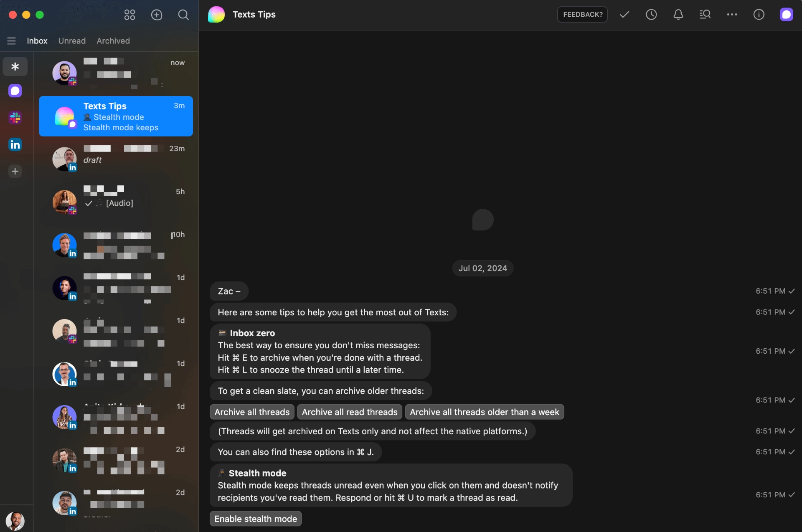Open the Texts Tips conversation in list
Viewport: 802px width, 532px height.
pyautogui.click(x=116, y=117)
